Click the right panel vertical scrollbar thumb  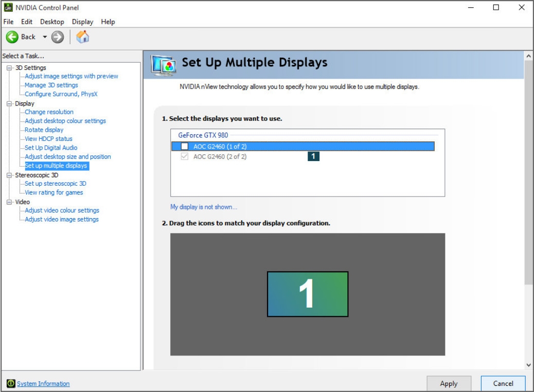tap(528, 173)
